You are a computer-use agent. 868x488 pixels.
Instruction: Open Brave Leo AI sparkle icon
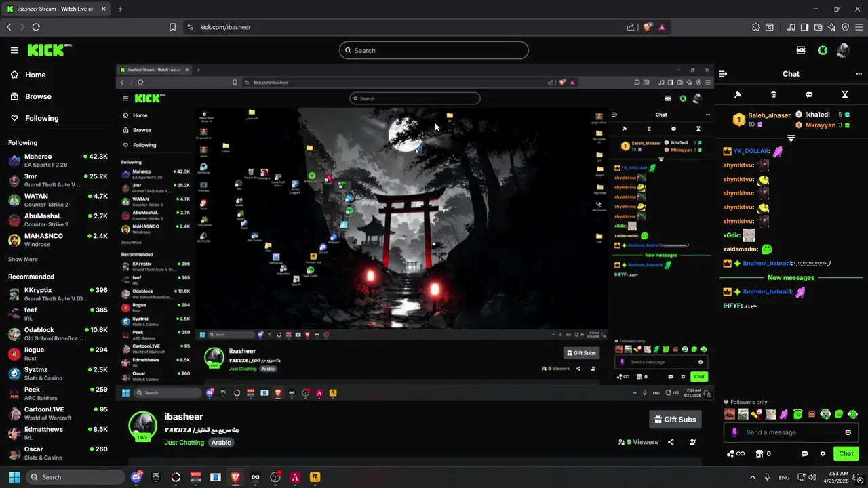click(x=832, y=27)
